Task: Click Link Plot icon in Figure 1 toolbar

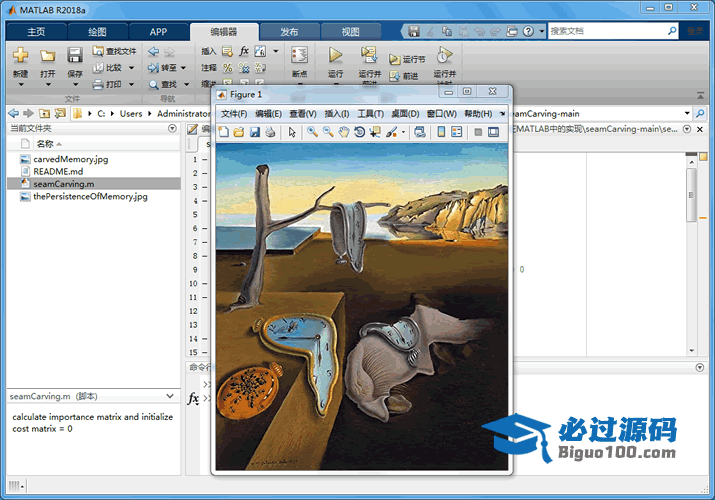Action: point(420,132)
